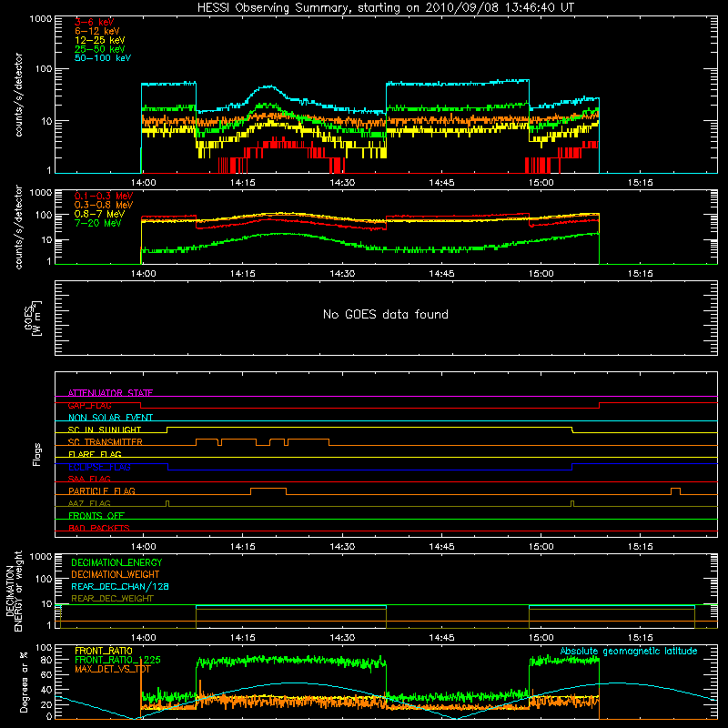Click the 15:15 tick under the keV panel
728x728 pixels.
tap(641, 183)
